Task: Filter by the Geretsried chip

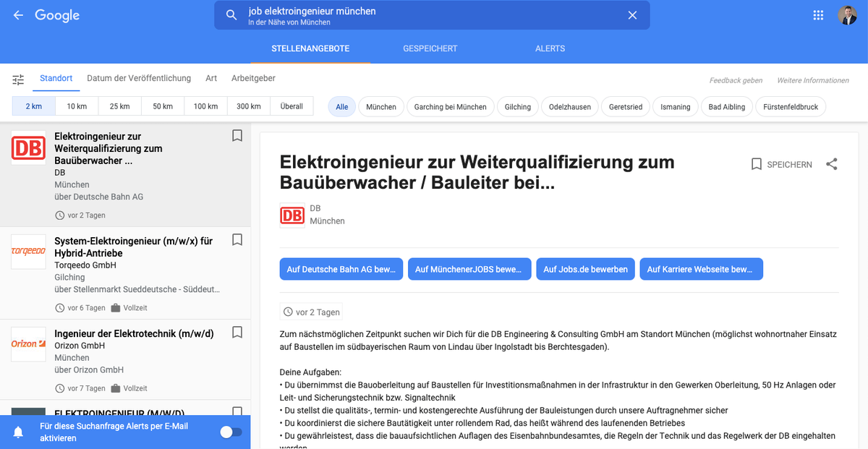Action: point(626,106)
